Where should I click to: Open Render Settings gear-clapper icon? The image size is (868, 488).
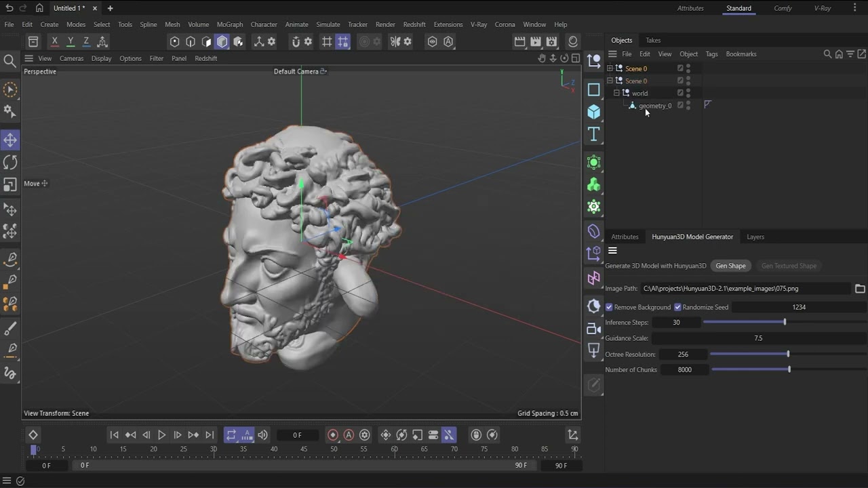552,42
